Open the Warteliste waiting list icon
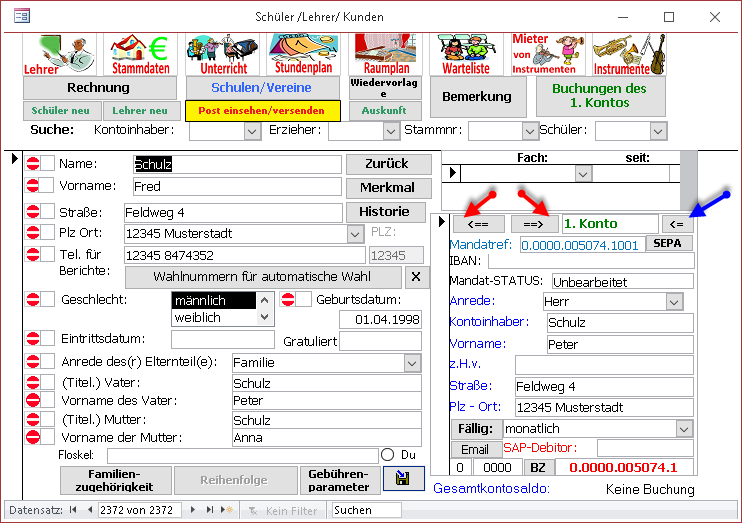This screenshot has width=742, height=523. [468, 54]
